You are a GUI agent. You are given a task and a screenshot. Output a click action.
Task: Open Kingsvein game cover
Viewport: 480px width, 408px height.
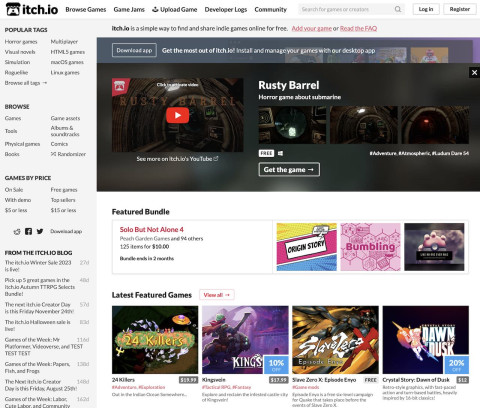pyautogui.click(x=245, y=340)
